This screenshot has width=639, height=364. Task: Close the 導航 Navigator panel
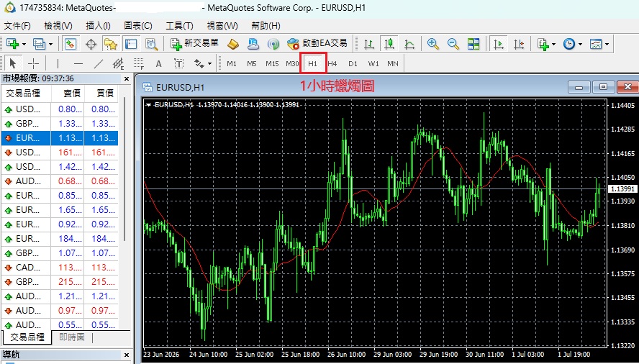pos(127,355)
